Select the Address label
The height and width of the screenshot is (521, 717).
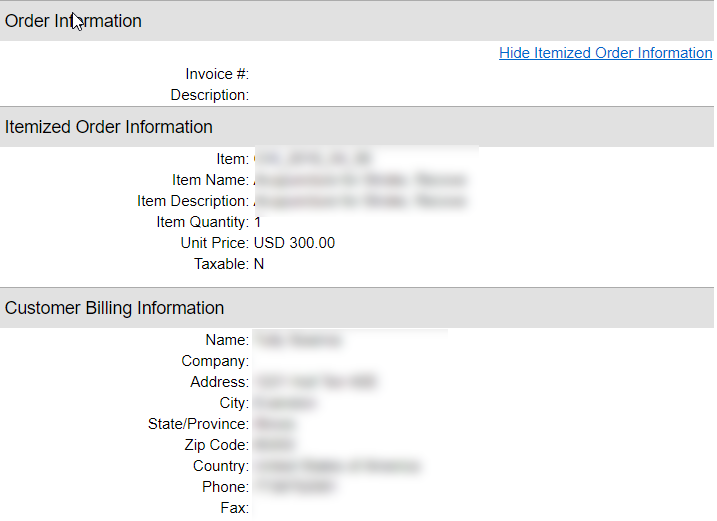pos(219,382)
